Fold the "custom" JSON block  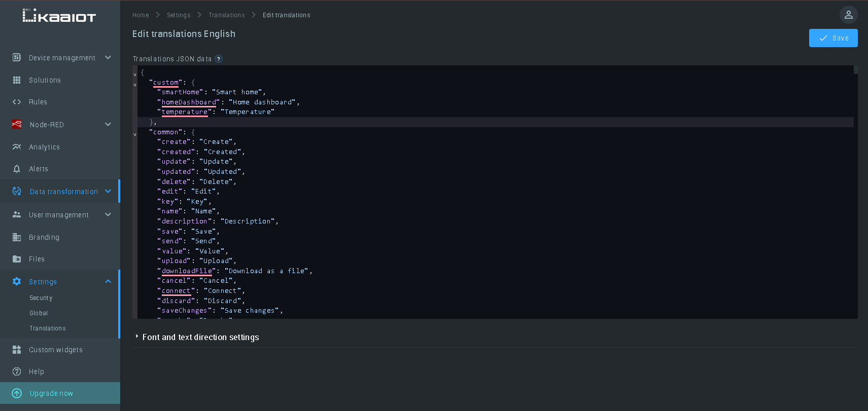(x=135, y=85)
